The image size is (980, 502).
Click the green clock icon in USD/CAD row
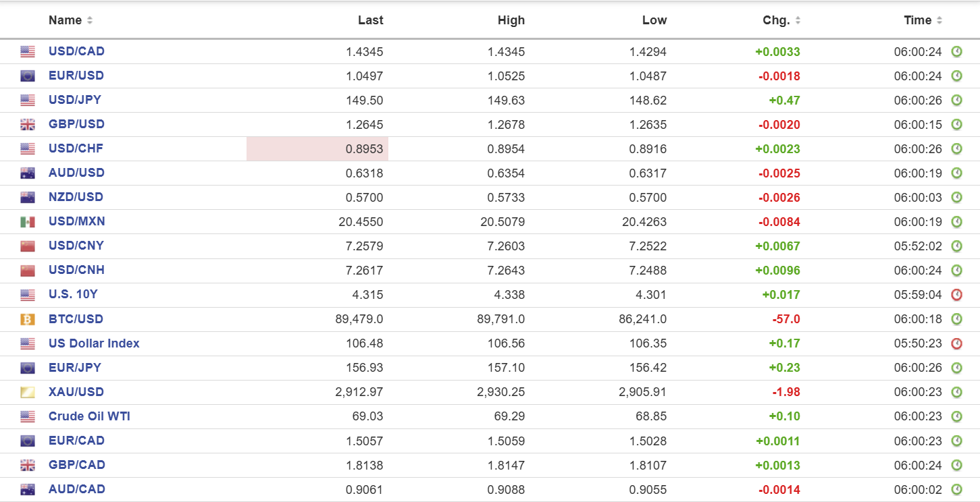tap(956, 52)
